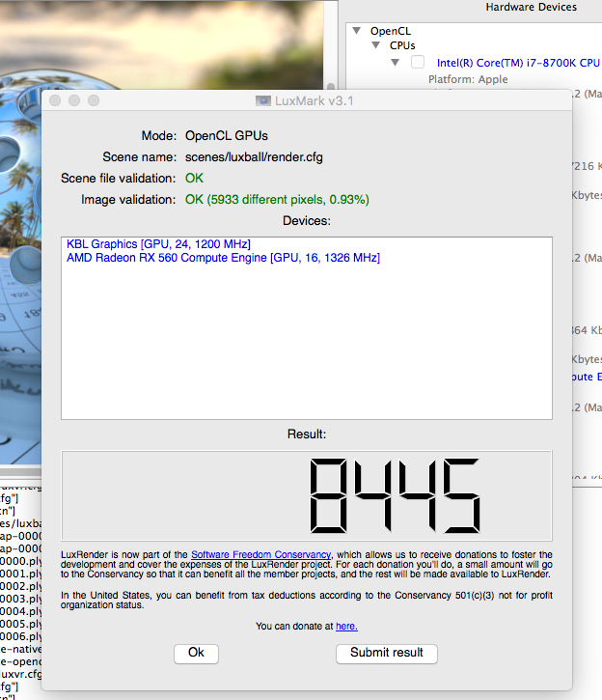Select the Intel(R) Core(TM) i7-8700K CPU item

(518, 63)
